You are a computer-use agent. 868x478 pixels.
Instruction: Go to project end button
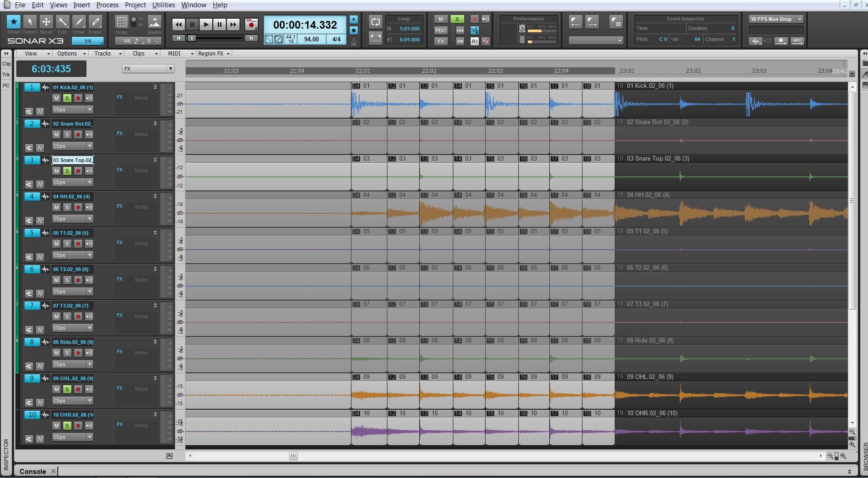(x=251, y=39)
